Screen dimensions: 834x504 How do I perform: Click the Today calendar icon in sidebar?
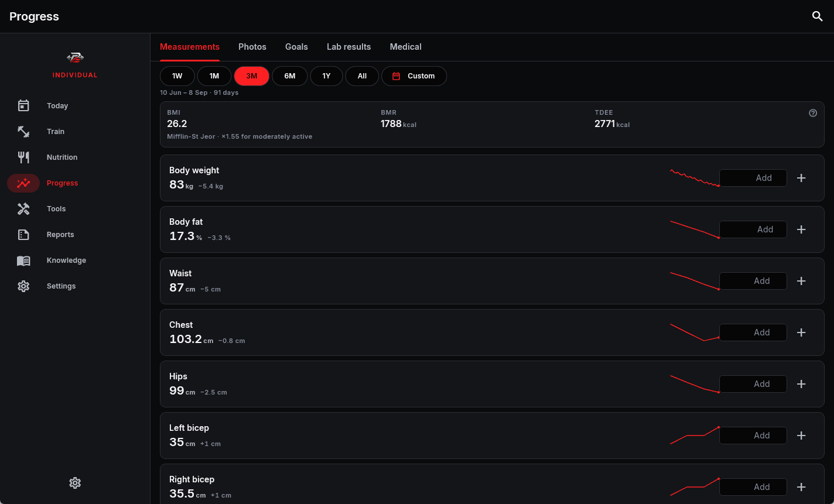(x=23, y=105)
